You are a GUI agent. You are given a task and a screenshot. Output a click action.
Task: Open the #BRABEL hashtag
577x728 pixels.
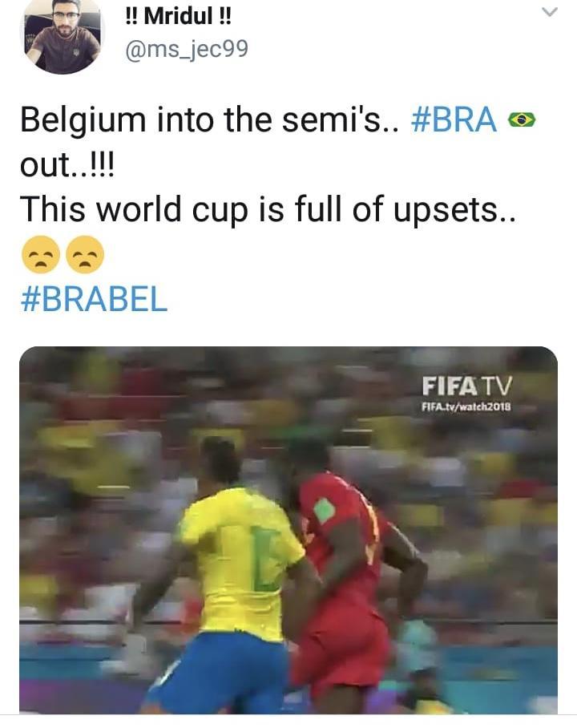(x=94, y=299)
